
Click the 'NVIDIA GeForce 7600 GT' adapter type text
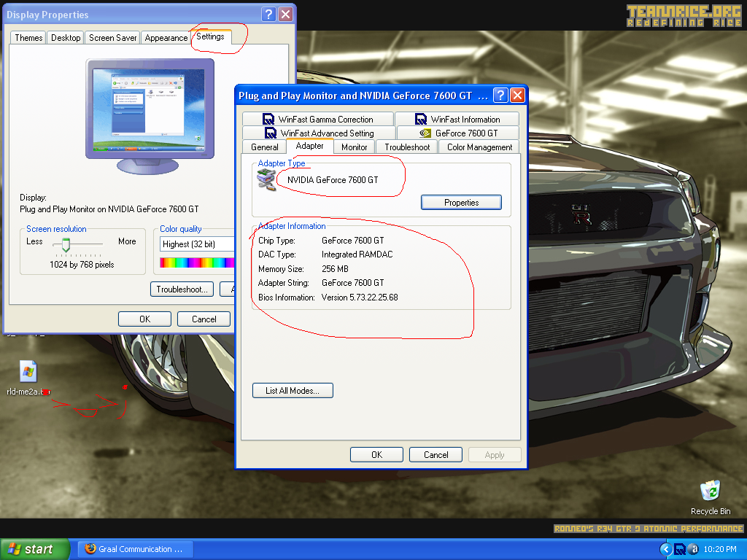pos(333,180)
